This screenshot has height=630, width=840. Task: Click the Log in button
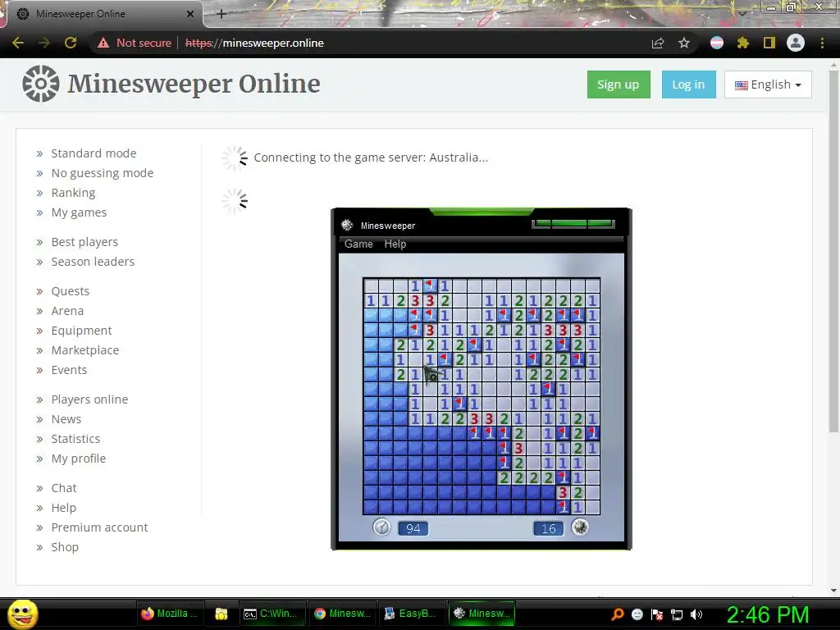(688, 84)
